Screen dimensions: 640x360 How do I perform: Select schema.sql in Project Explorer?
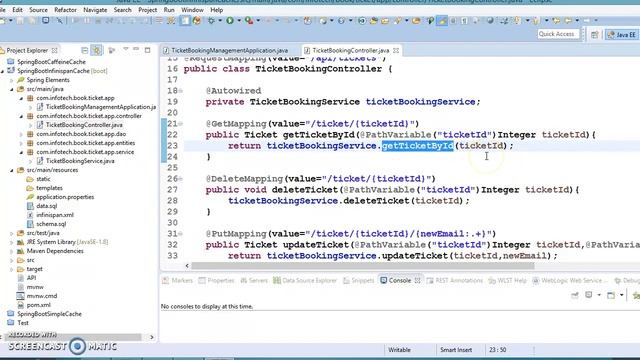click(x=51, y=224)
